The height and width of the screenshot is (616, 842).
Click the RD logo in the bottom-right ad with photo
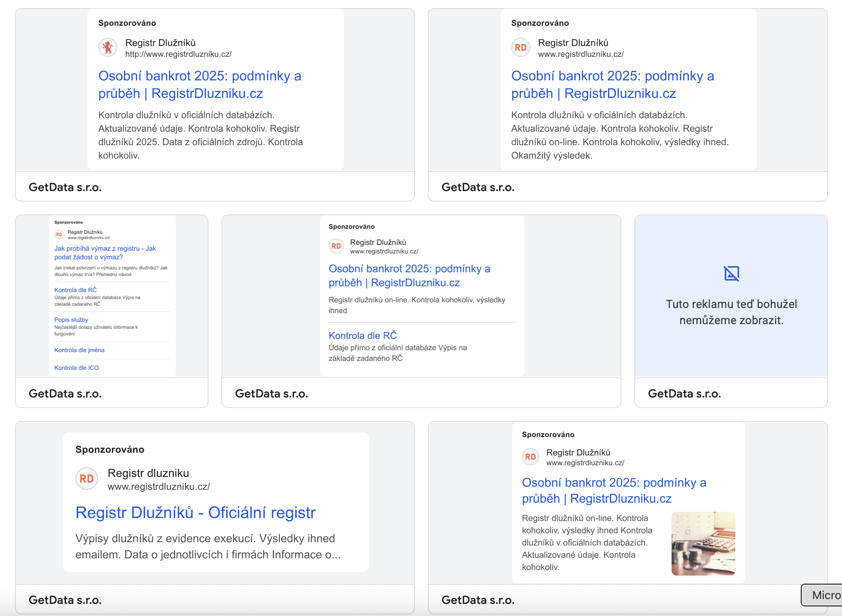tap(531, 457)
